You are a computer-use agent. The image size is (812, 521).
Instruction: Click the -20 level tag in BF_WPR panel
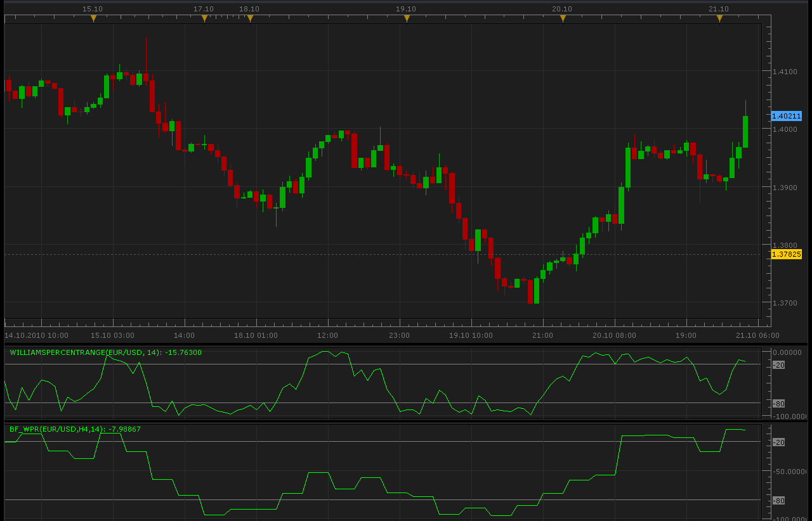point(779,442)
